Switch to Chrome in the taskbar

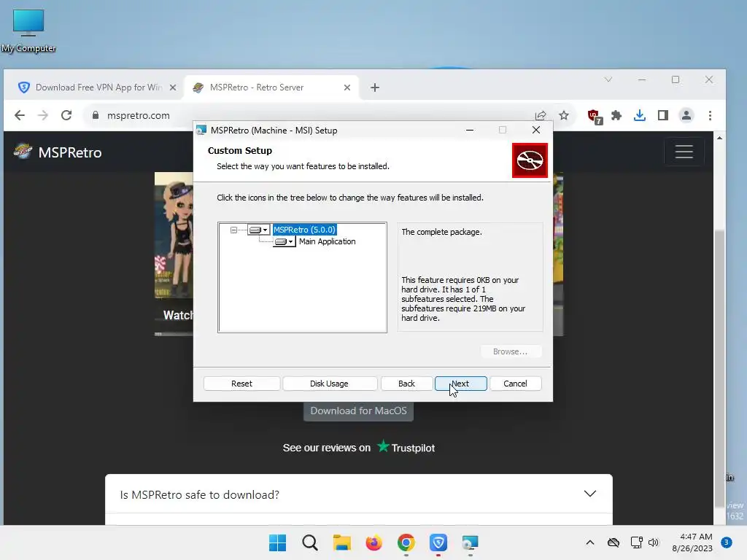coord(406,542)
